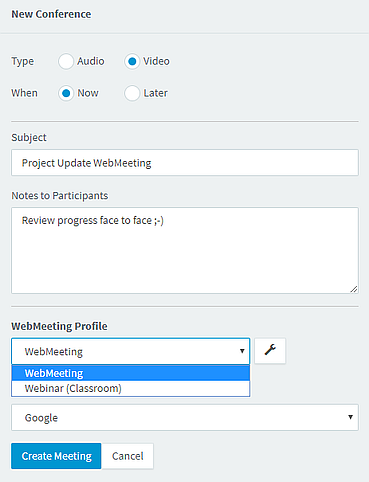
Task: Click inside Notes to Participants textarea
Action: 185,250
